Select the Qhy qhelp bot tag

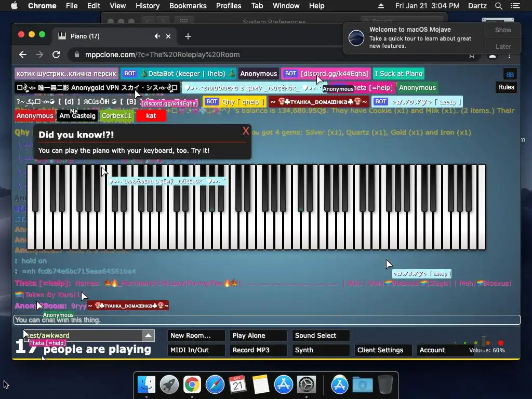click(234, 102)
